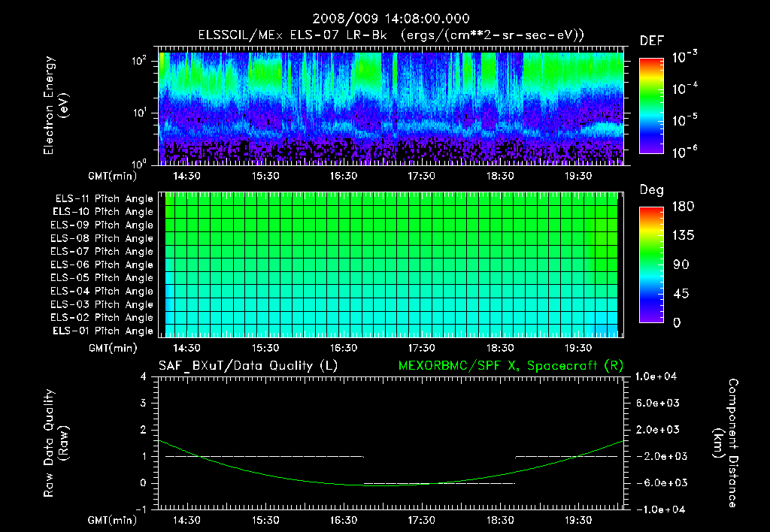Click the Deg label above the pitch angle color bar
770x532 pixels.
coord(652,190)
